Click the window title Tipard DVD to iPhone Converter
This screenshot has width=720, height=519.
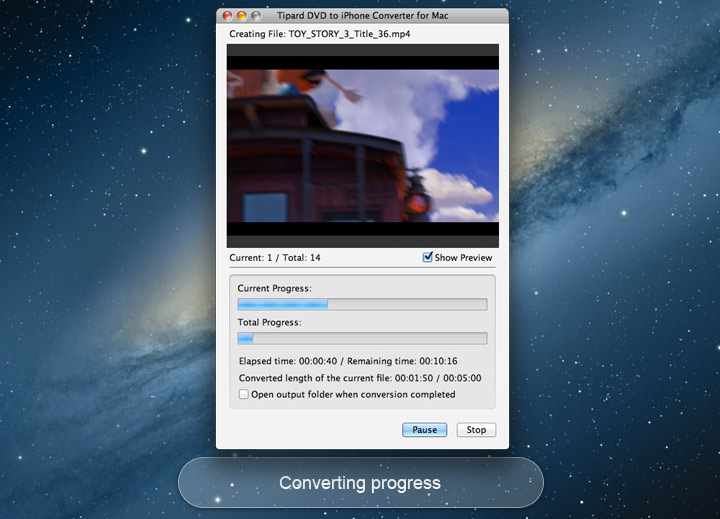coord(362,16)
